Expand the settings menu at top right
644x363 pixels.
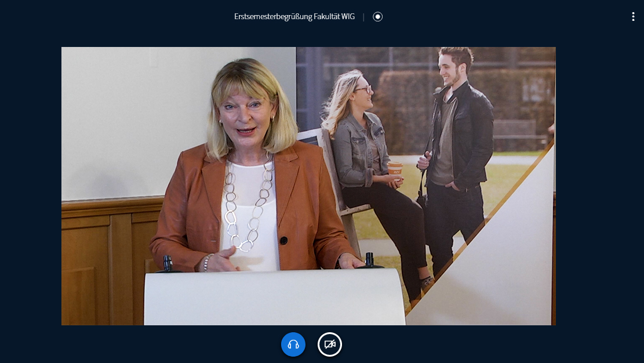(633, 17)
